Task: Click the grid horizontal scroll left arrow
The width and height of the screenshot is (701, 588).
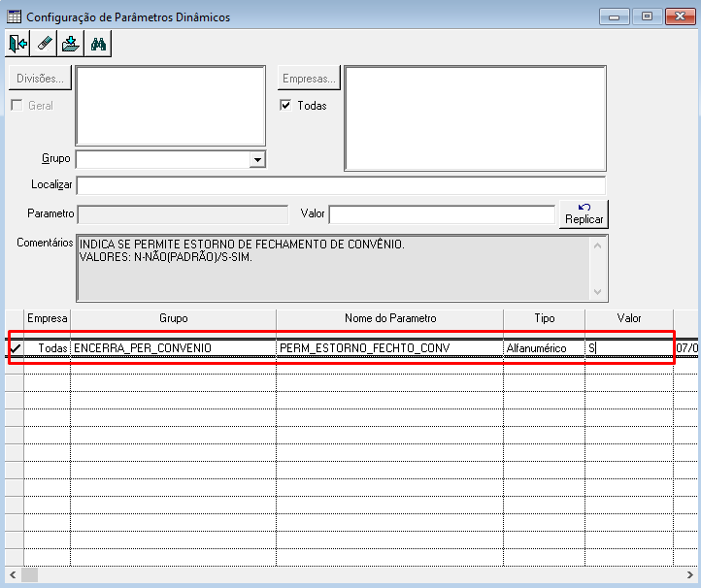Action: [x=13, y=574]
